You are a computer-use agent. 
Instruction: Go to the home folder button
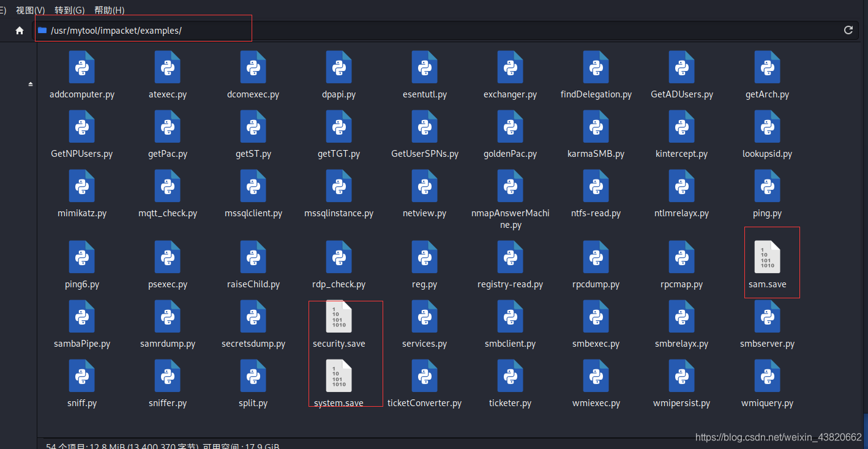point(20,30)
